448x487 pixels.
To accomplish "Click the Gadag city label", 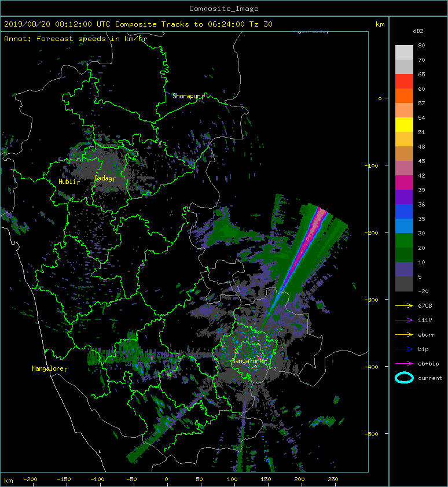I will click(103, 178).
